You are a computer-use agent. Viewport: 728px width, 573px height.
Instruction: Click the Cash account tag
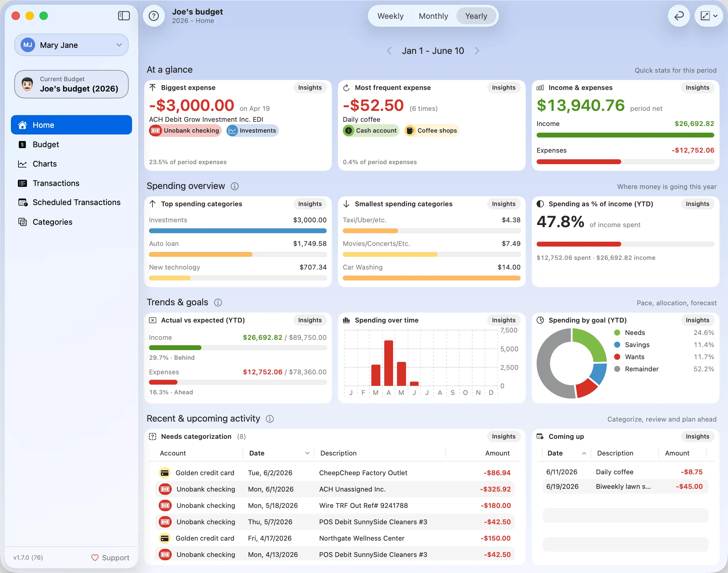coord(371,131)
